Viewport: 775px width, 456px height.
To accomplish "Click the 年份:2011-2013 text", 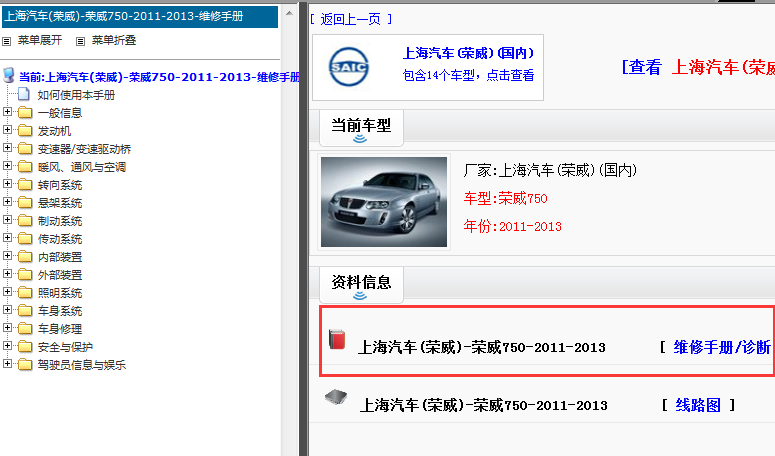I will (x=513, y=226).
